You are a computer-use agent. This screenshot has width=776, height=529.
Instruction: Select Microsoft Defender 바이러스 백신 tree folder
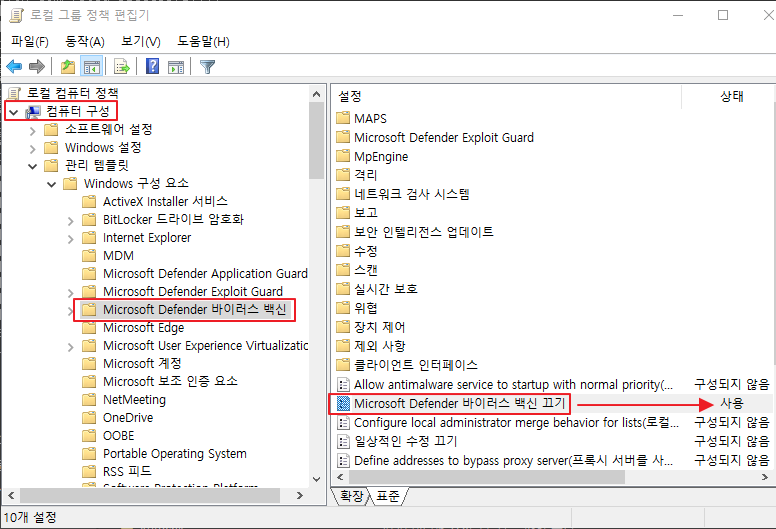194,310
